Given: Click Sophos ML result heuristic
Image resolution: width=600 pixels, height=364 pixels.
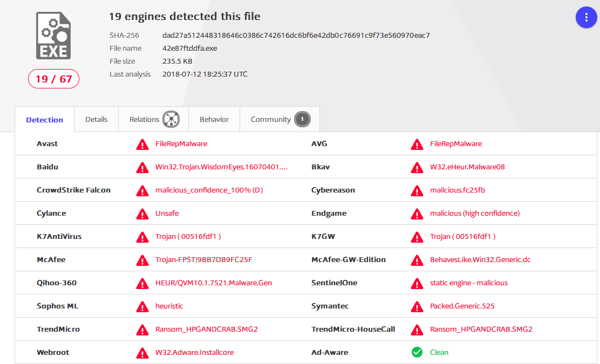Looking at the screenshot, I should click(169, 306).
